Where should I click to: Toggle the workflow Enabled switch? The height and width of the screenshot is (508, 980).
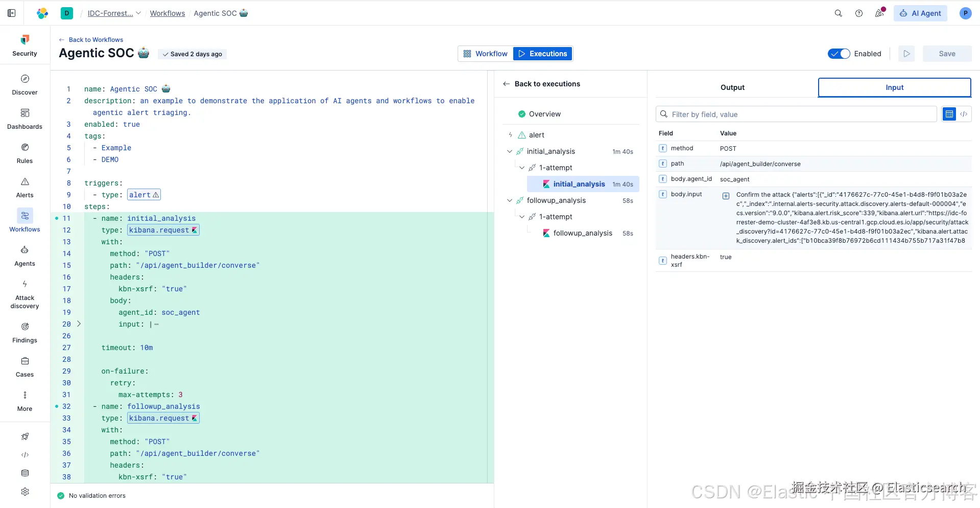(x=839, y=54)
